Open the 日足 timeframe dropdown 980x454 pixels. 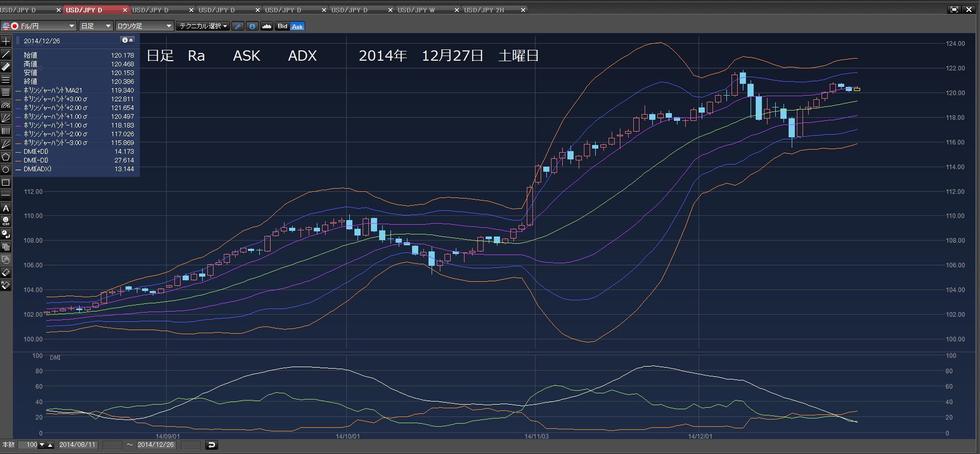click(96, 26)
